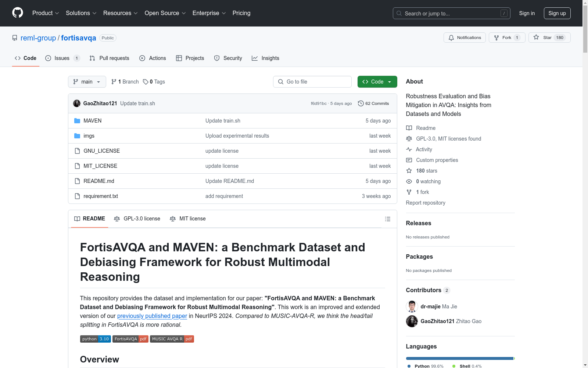The width and height of the screenshot is (588, 368).
Task: Open 'add requirement' commit message
Action: click(224, 196)
